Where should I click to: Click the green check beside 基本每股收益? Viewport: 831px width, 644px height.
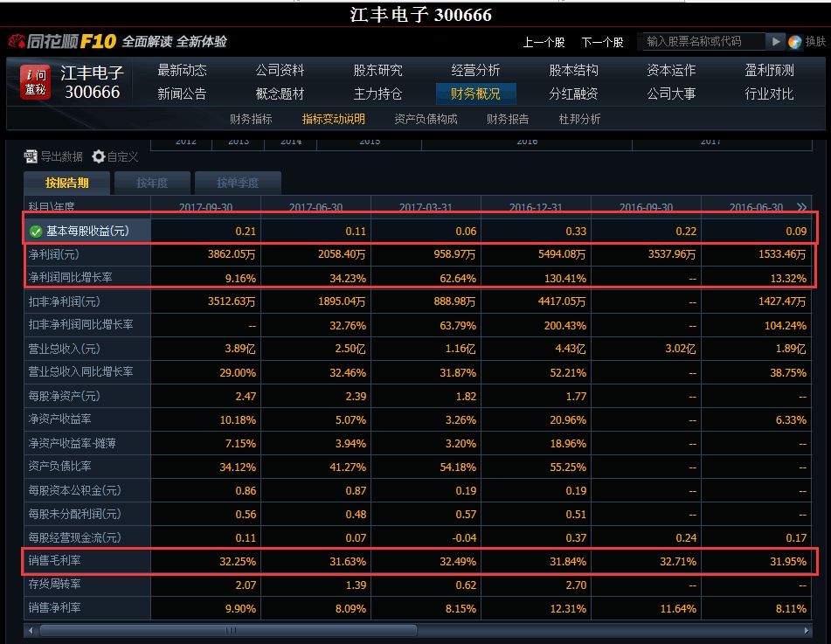[36, 232]
